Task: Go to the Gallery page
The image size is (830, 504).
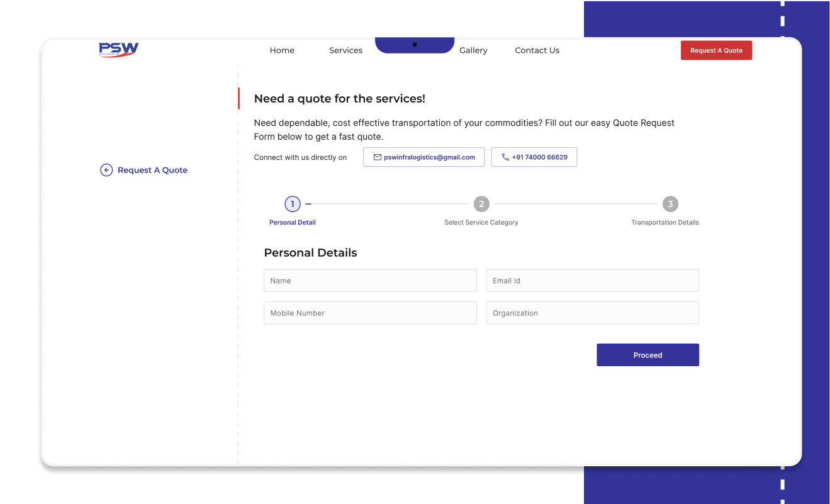Action: [x=473, y=50]
